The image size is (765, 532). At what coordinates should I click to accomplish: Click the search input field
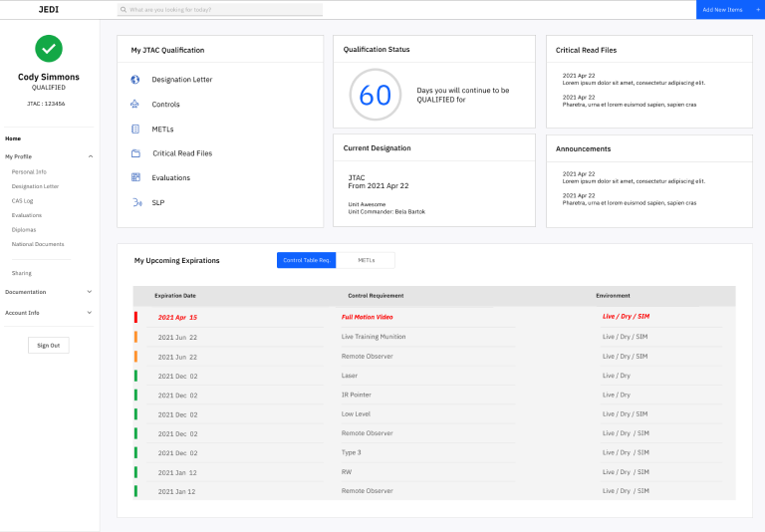(224, 10)
